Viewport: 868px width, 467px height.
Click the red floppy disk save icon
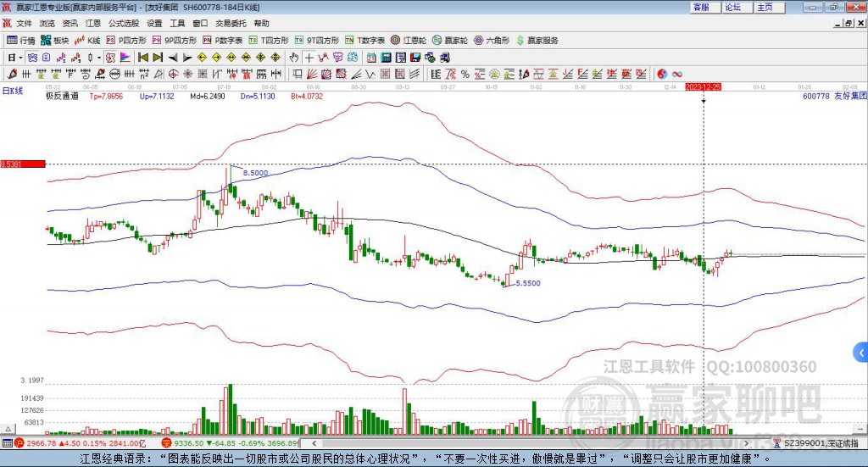coord(415,58)
